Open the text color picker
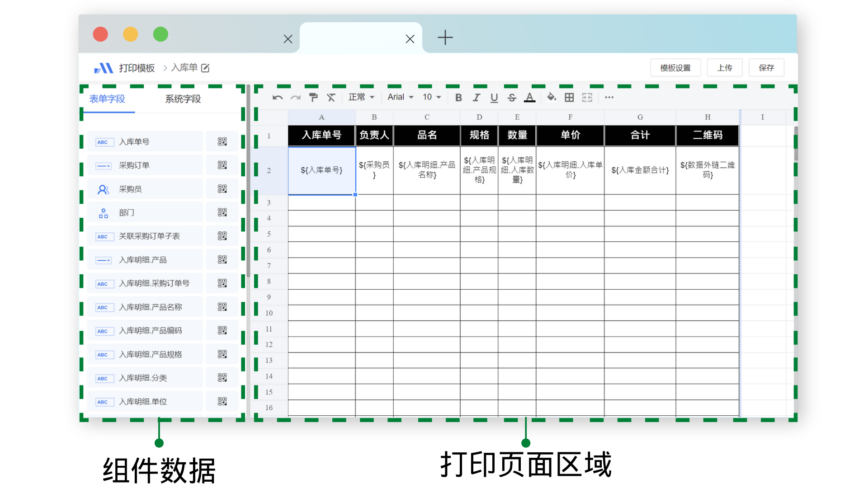 tap(529, 97)
